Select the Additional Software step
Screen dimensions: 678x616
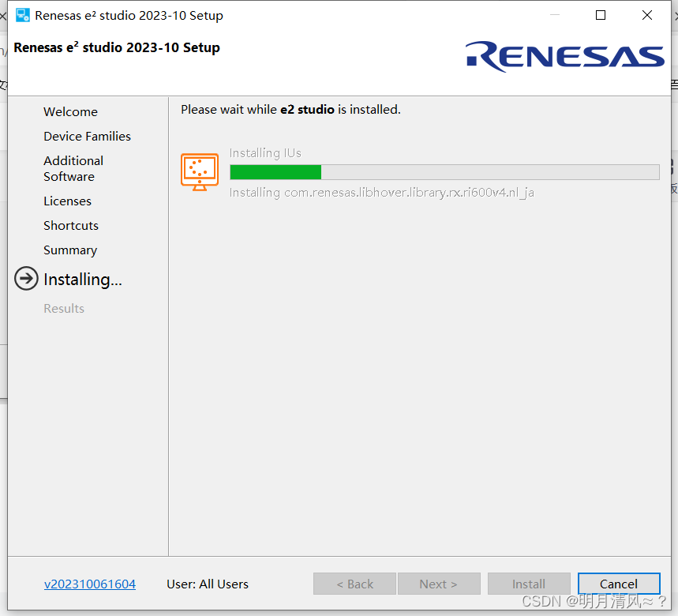pyautogui.click(x=73, y=169)
